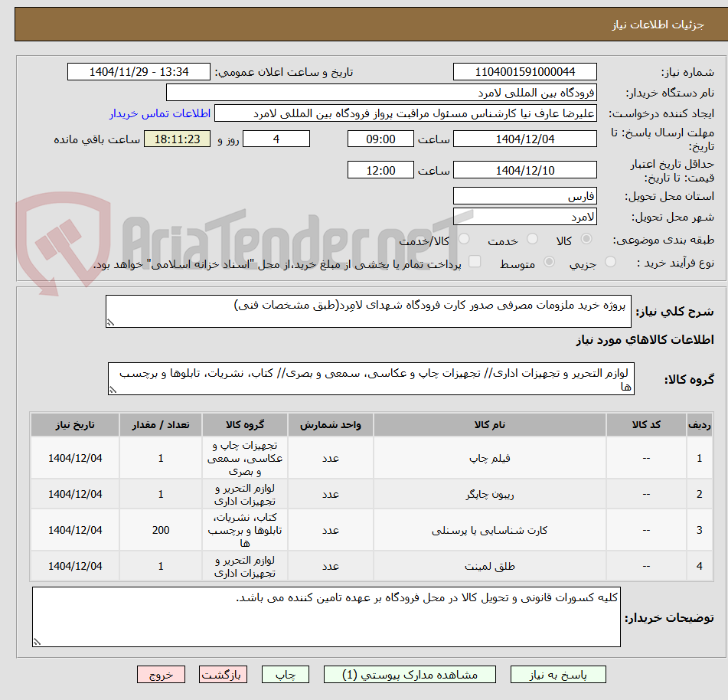Click the شرح کلی نیاز text area
The image size is (728, 700).
368,311
